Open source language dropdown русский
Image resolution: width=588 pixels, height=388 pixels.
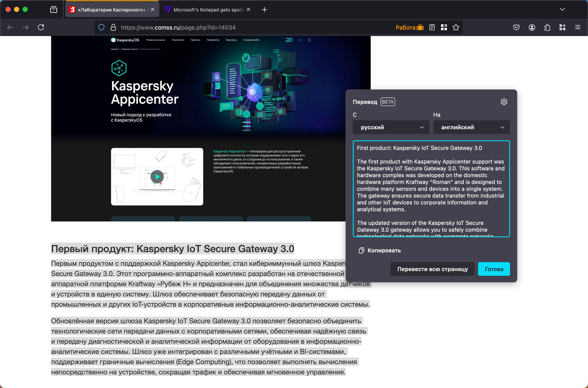point(391,127)
